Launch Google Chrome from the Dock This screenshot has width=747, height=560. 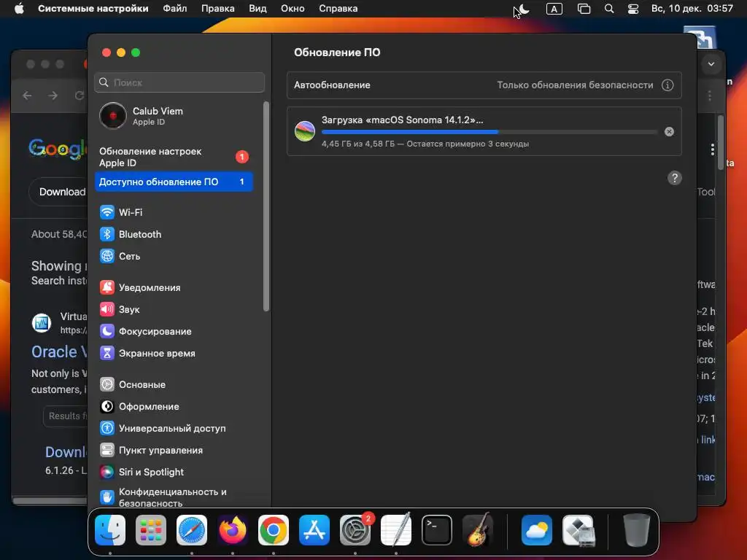tap(274, 530)
